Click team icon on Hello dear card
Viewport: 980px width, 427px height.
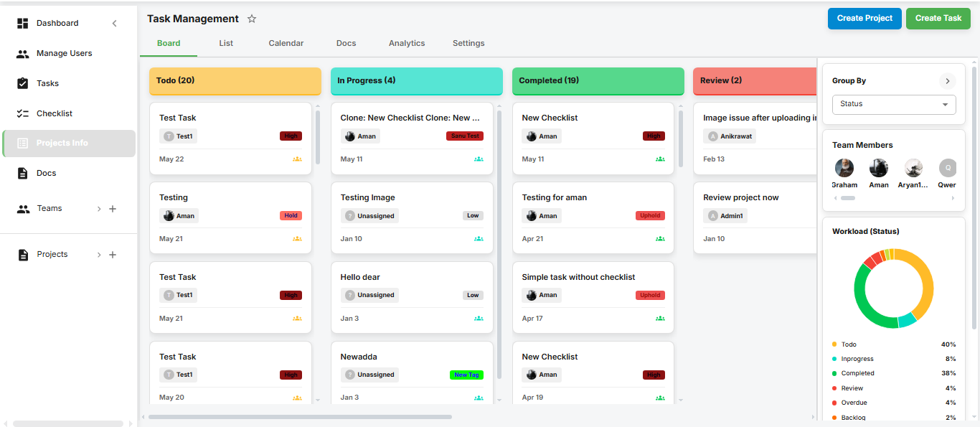point(479,319)
